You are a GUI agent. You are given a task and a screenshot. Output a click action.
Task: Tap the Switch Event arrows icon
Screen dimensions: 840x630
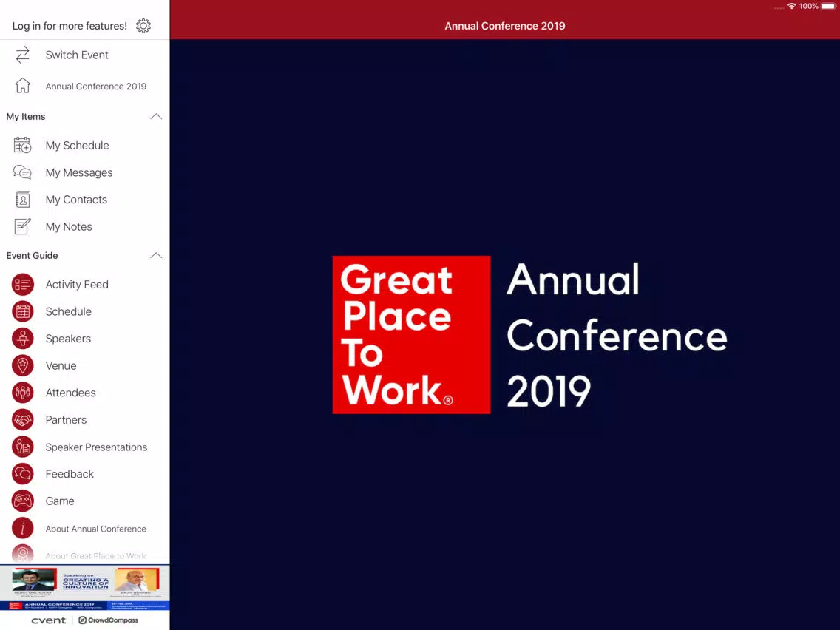click(x=22, y=55)
